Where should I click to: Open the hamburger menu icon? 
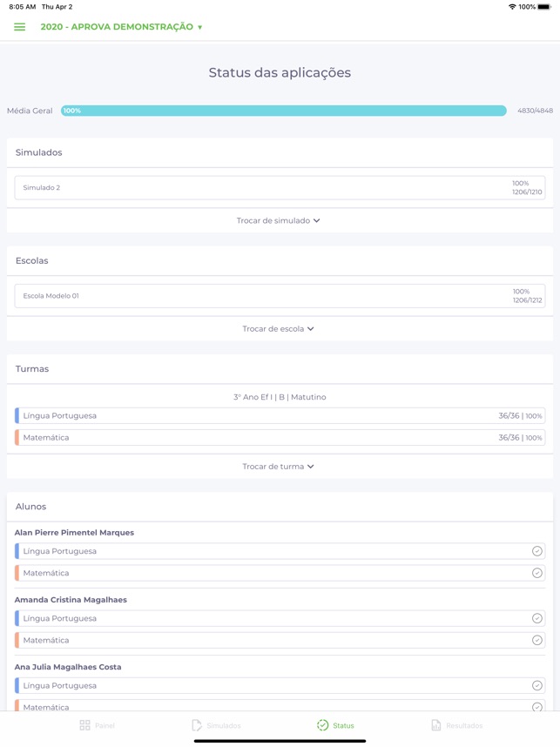(x=19, y=27)
